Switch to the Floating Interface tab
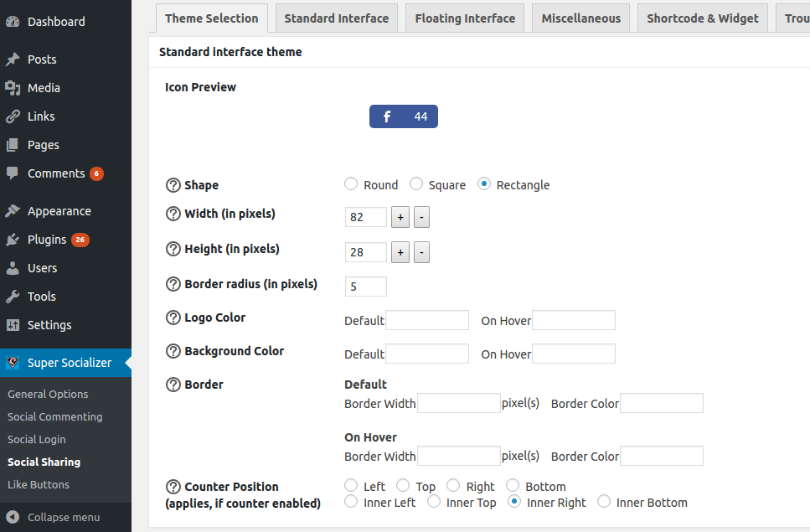This screenshot has height=532, width=810. [x=464, y=17]
